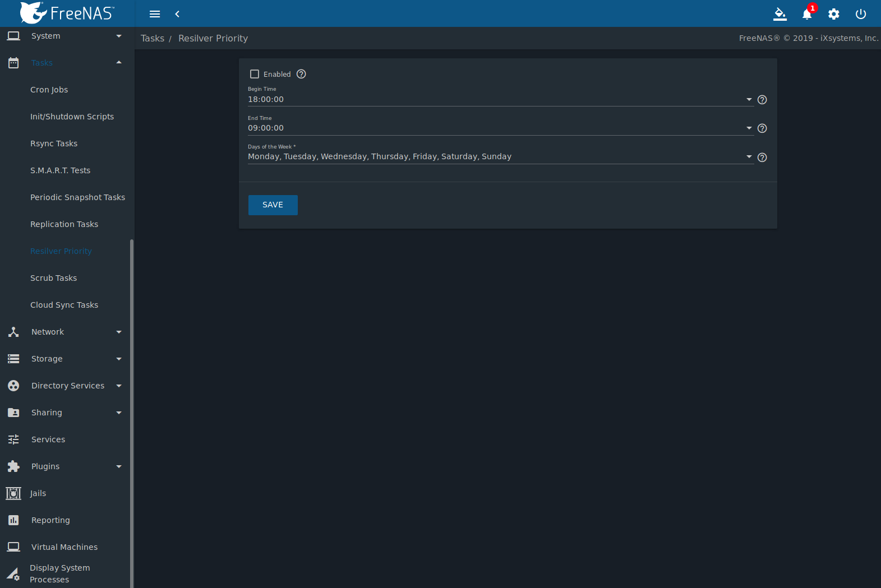Show help for End Time
Viewport: 881px width, 588px height.
[x=762, y=128]
